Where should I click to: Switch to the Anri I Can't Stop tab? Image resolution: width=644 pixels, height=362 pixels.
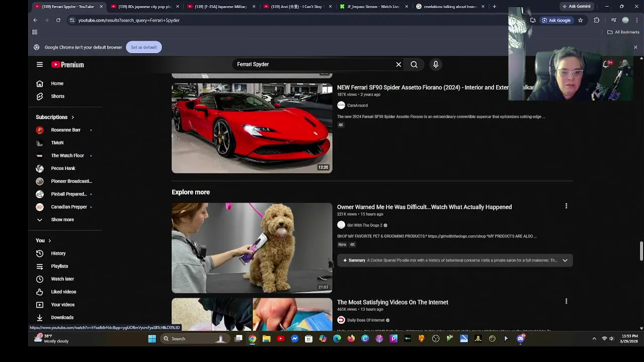(298, 7)
